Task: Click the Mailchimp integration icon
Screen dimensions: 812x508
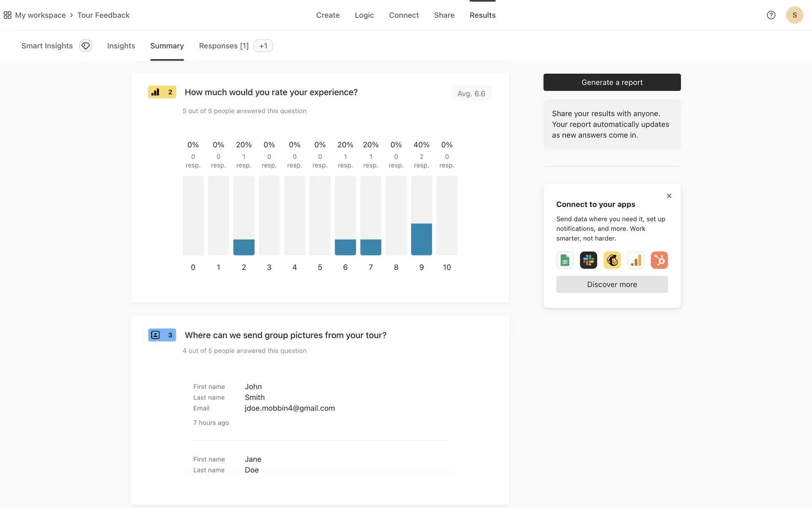Action: pyautogui.click(x=612, y=260)
